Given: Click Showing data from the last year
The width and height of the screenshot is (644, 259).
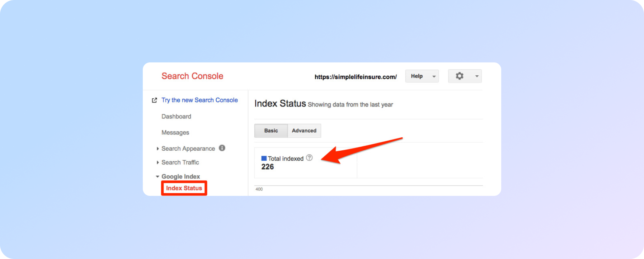Looking at the screenshot, I should click(x=350, y=104).
